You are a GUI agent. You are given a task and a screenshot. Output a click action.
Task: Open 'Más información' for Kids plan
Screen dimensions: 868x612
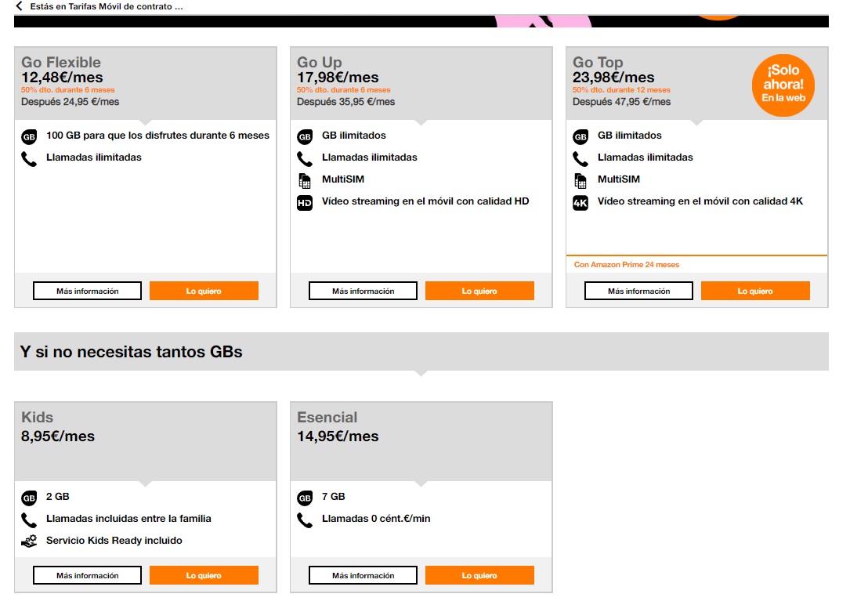coord(88,575)
